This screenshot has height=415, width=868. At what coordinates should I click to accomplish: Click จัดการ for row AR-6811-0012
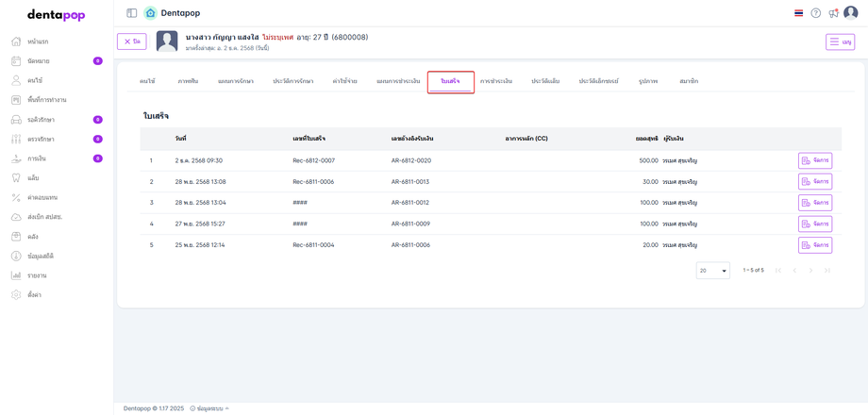(815, 203)
